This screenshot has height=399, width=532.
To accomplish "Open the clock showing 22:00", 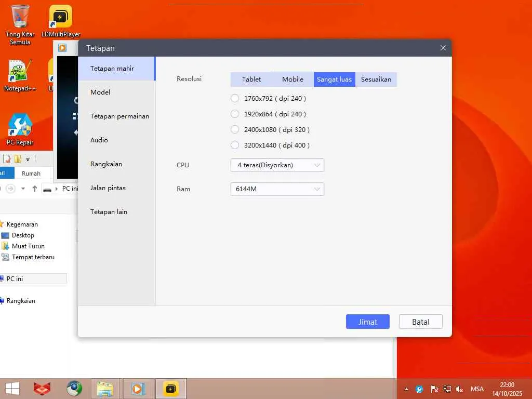I will coord(507,389).
